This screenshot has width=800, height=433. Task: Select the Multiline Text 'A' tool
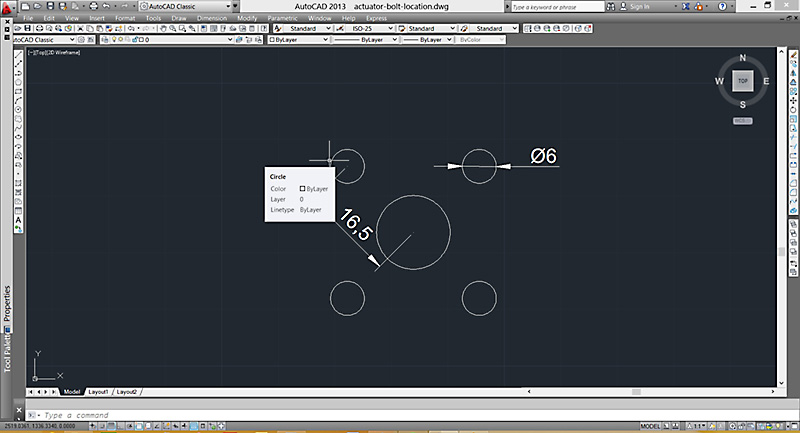18,220
